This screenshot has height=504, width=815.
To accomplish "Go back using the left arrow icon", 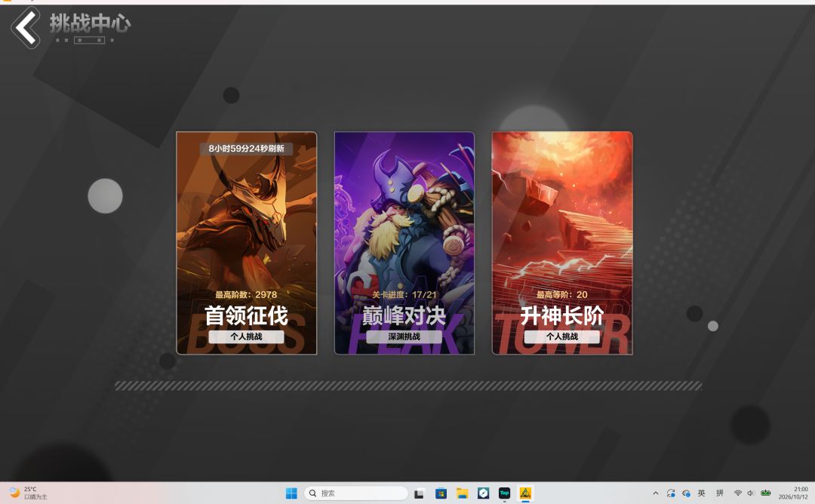I will [26, 28].
